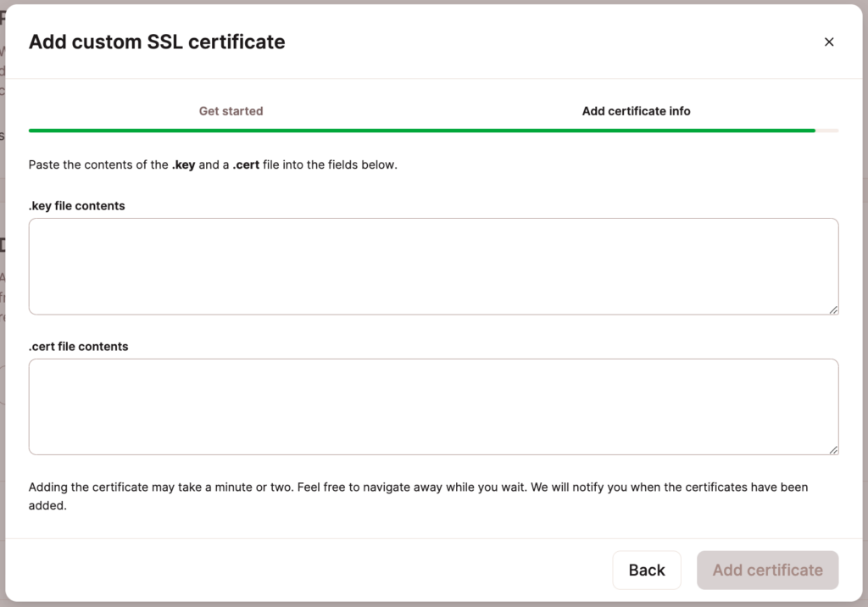The width and height of the screenshot is (868, 607).
Task: Click the Add certificate button
Action: point(767,570)
